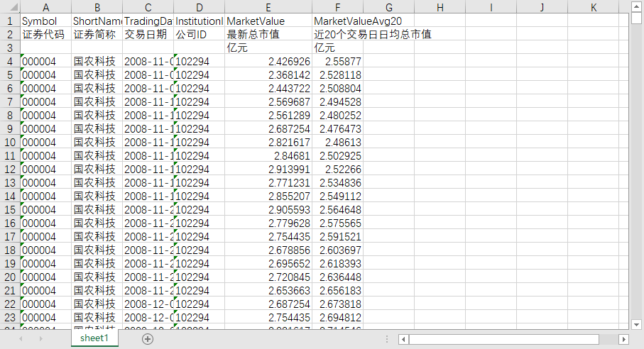Click vertical scrollbar down arrow

tap(636, 324)
